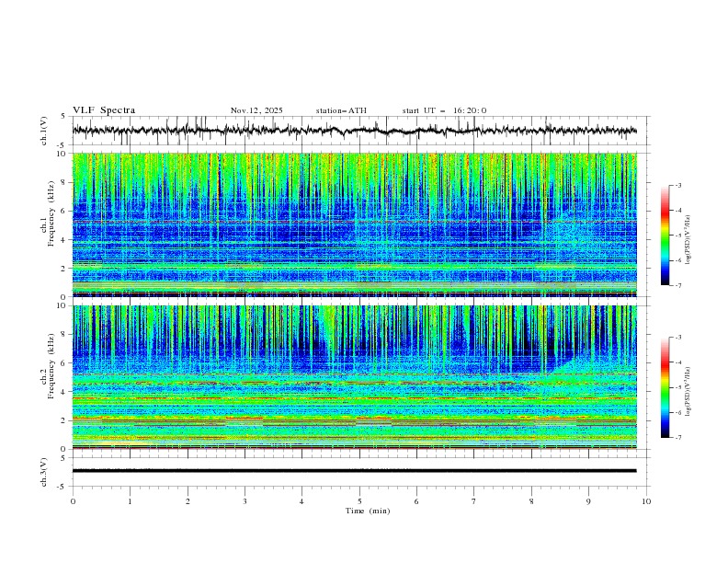
Task: Click time axis tick label "7"
Action: coord(474,501)
